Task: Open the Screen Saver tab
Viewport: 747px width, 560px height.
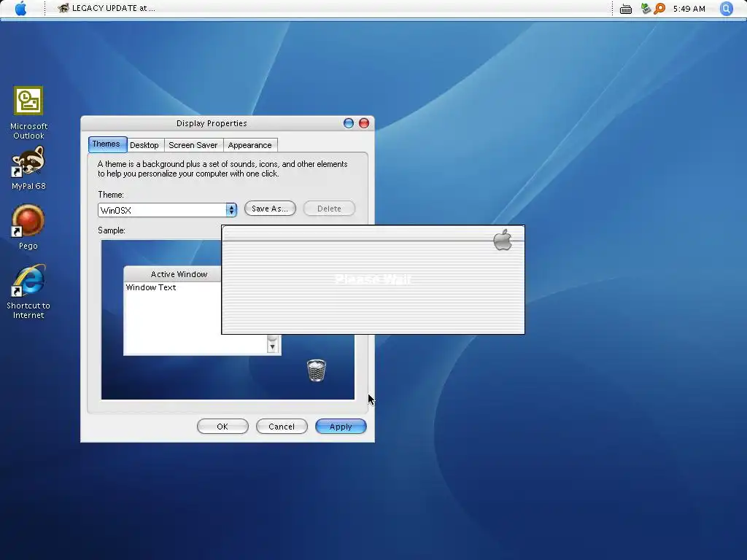Action: click(x=193, y=145)
